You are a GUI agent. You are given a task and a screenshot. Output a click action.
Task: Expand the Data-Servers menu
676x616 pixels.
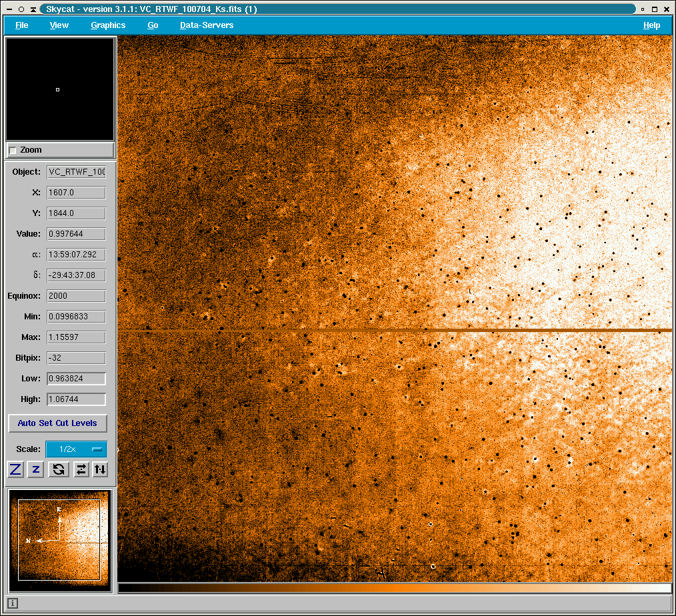pyautogui.click(x=207, y=25)
